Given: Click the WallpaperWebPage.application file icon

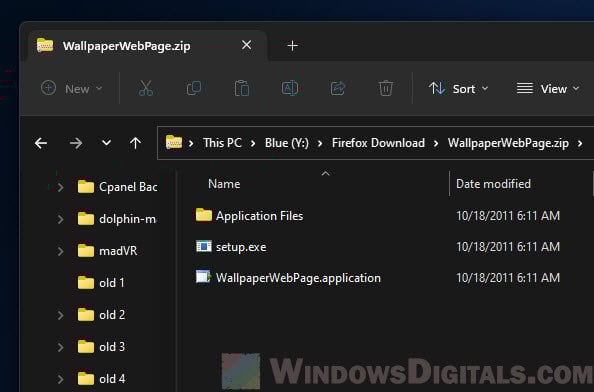Looking at the screenshot, I should click(x=203, y=277).
